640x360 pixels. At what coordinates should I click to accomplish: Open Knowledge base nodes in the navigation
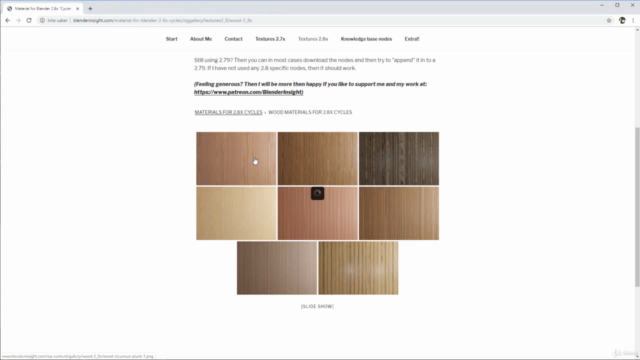coord(366,39)
